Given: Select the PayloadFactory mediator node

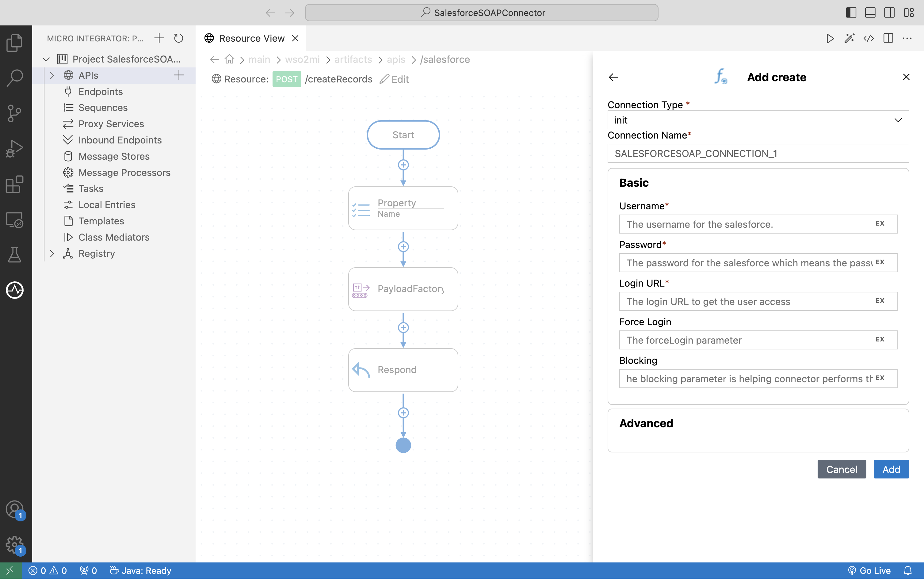Looking at the screenshot, I should (x=403, y=289).
